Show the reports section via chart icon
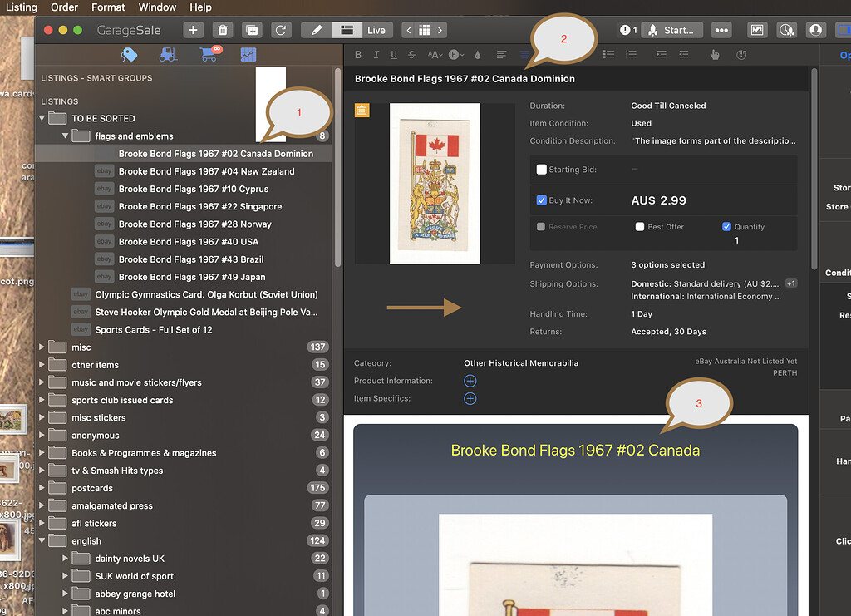The image size is (851, 616). 248,54
